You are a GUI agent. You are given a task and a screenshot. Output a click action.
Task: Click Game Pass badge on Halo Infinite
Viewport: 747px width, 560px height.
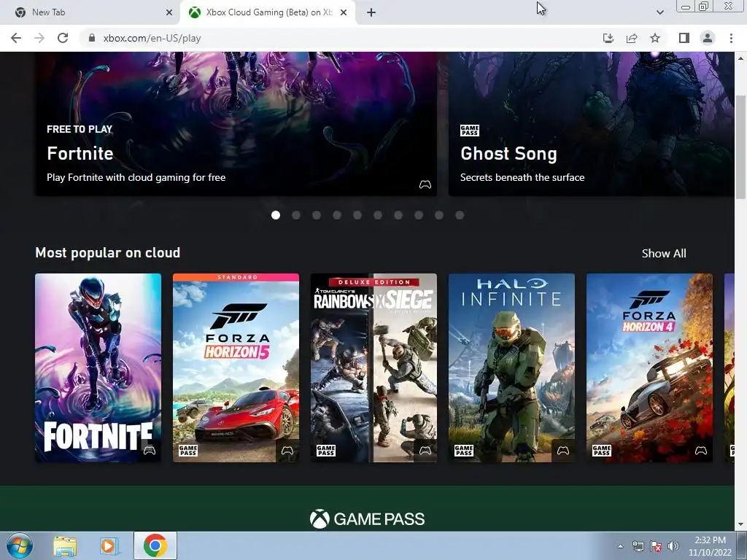coord(463,451)
